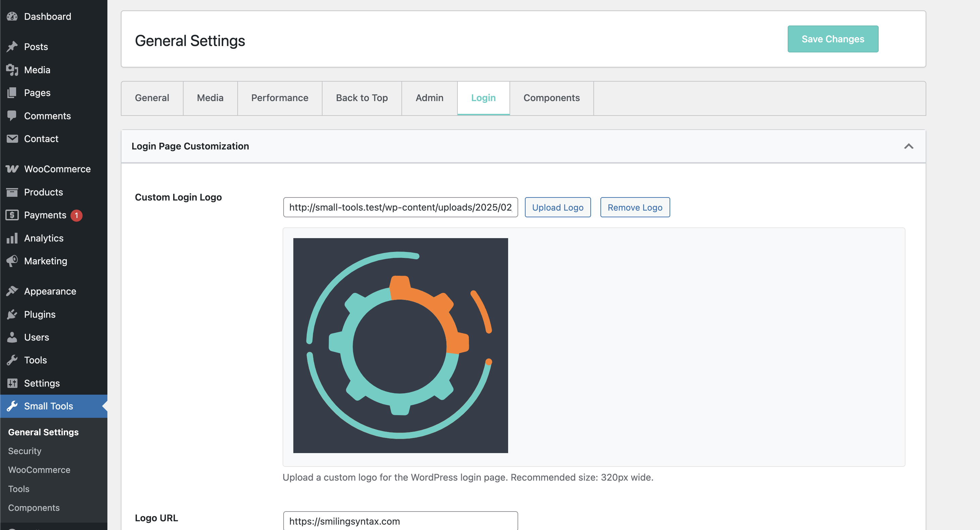Click the Marketing megaphone icon
Image resolution: width=980 pixels, height=530 pixels.
(x=12, y=261)
